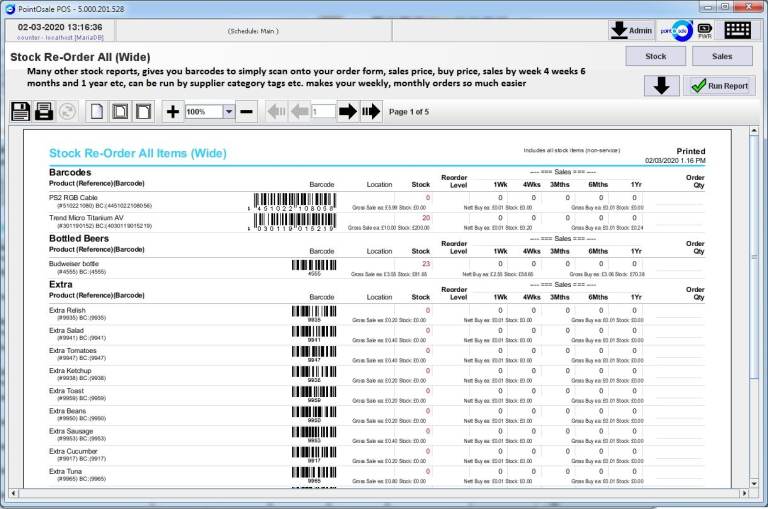Viewport: 768px width, 509px height.
Task: Expand options with the down arrow button
Action: point(661,85)
